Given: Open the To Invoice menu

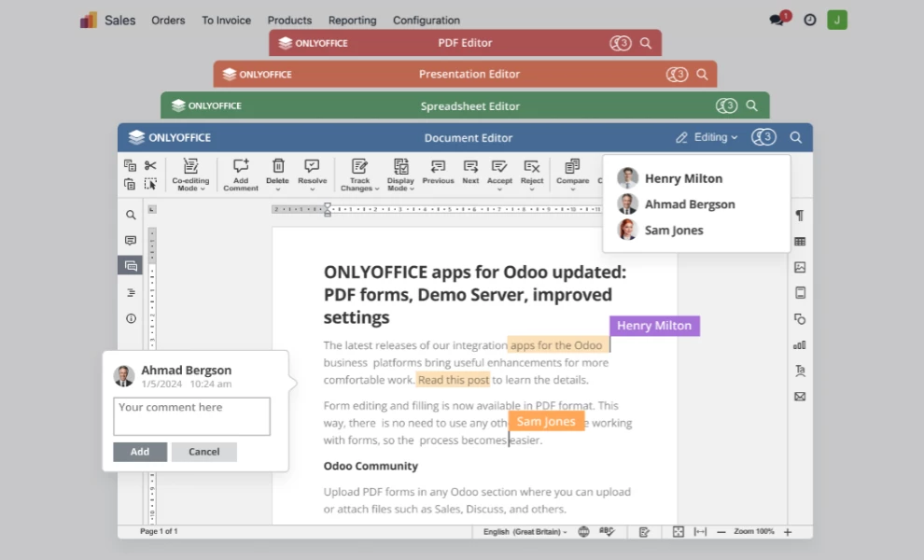Looking at the screenshot, I should 226,20.
